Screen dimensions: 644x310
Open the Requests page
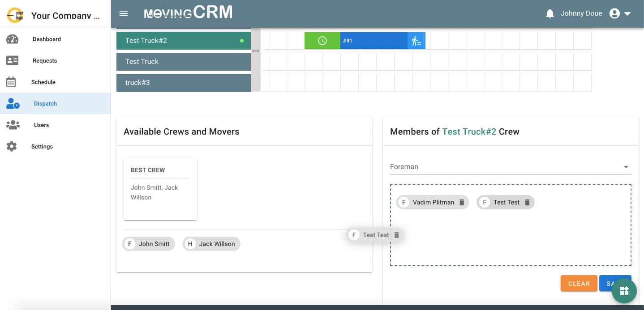pos(45,61)
